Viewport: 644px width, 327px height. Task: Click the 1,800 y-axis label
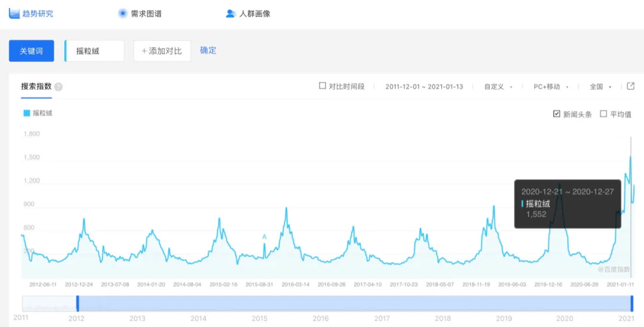(x=32, y=134)
